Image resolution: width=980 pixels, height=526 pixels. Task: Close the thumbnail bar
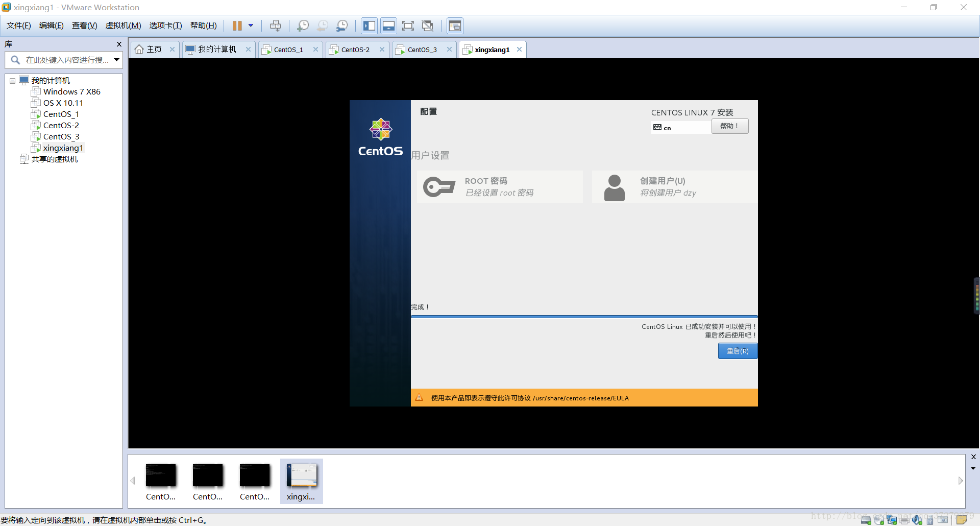click(973, 457)
